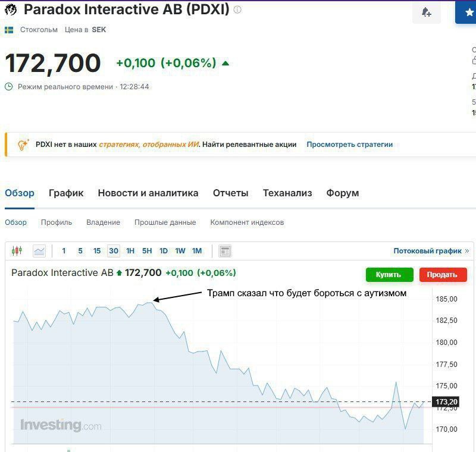Click the large 172,700 price value
The width and height of the screenshot is (476, 452).
(53, 64)
